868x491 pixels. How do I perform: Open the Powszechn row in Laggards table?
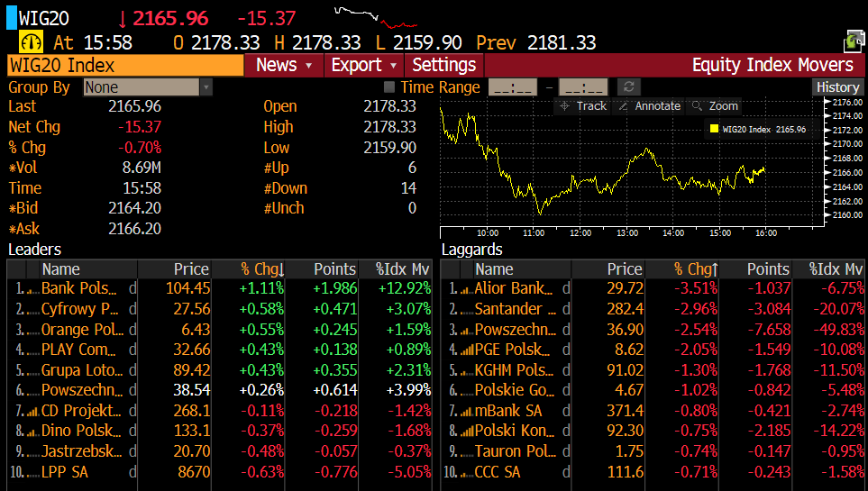[x=653, y=330]
